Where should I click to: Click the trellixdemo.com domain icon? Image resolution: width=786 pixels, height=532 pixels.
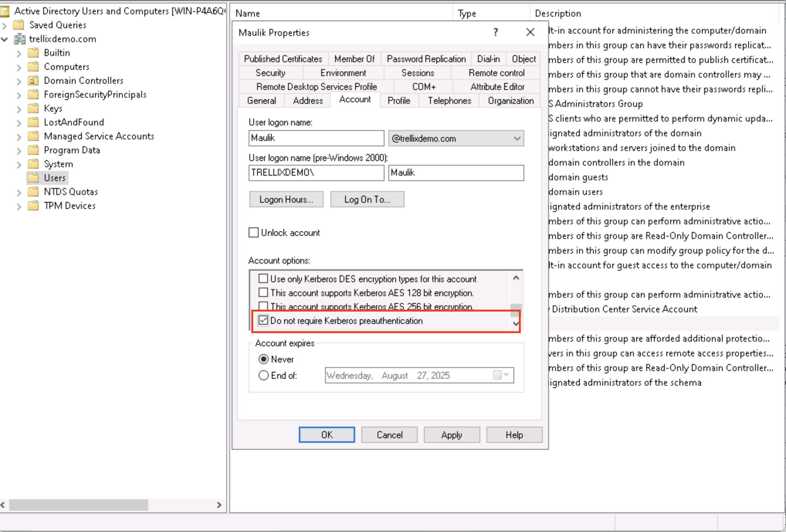[19, 39]
